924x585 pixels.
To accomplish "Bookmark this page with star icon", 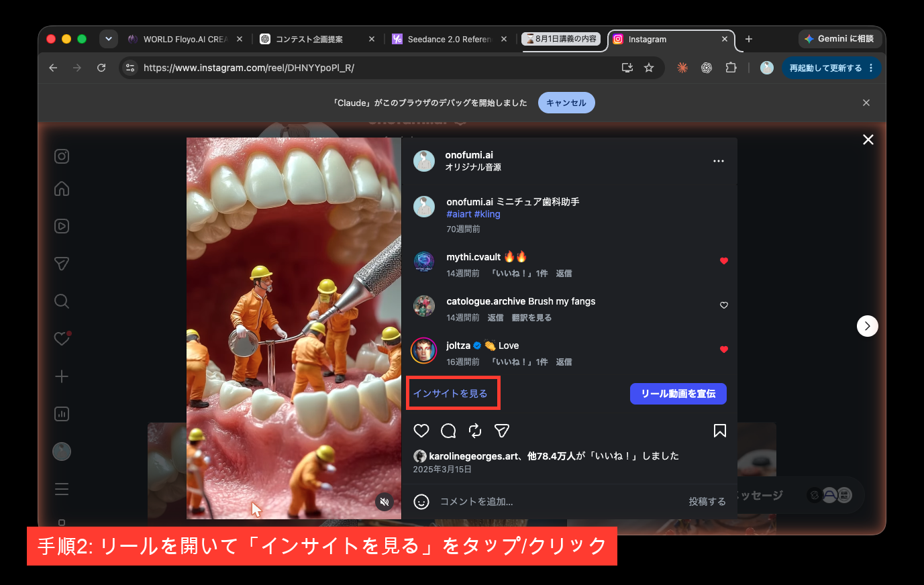I will click(649, 68).
